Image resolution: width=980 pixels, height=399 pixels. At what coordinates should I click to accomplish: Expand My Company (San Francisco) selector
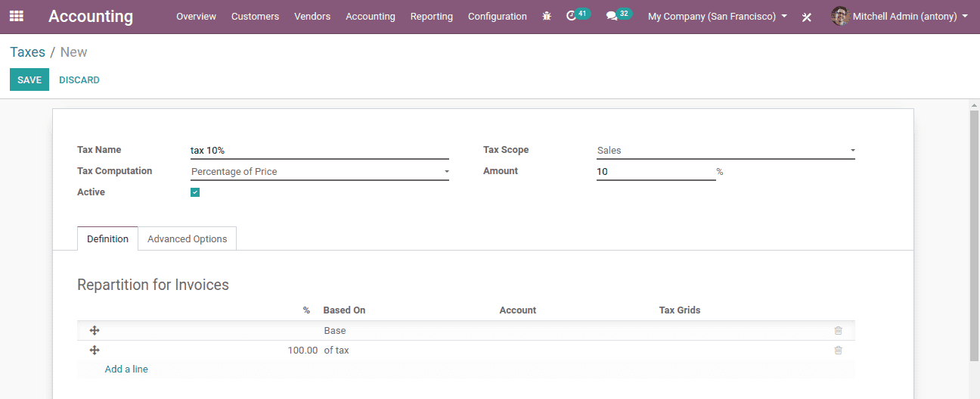point(717,16)
